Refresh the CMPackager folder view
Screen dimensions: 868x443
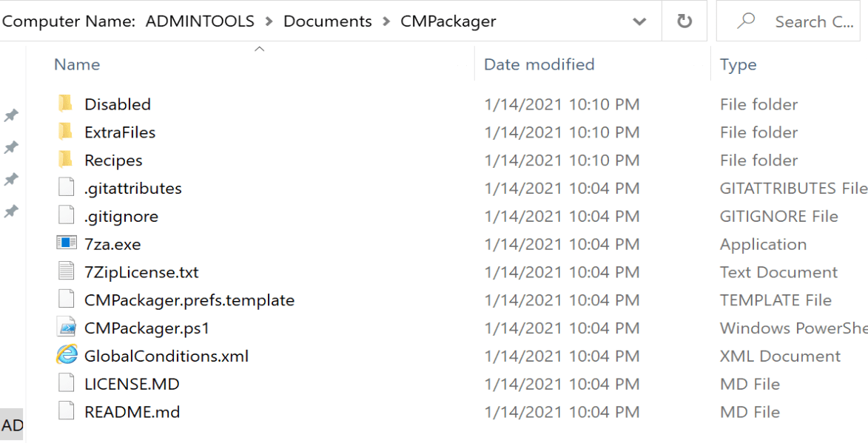[684, 21]
